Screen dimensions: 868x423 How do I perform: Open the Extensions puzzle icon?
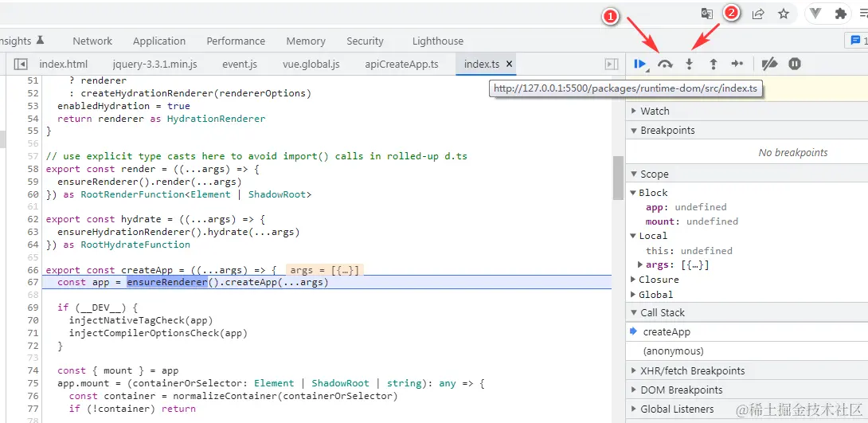click(x=840, y=14)
